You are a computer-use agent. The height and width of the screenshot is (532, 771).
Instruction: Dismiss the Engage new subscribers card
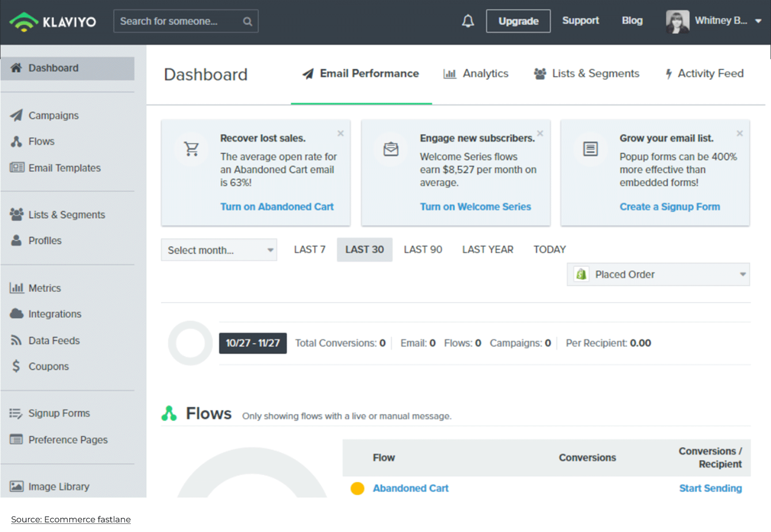540,133
